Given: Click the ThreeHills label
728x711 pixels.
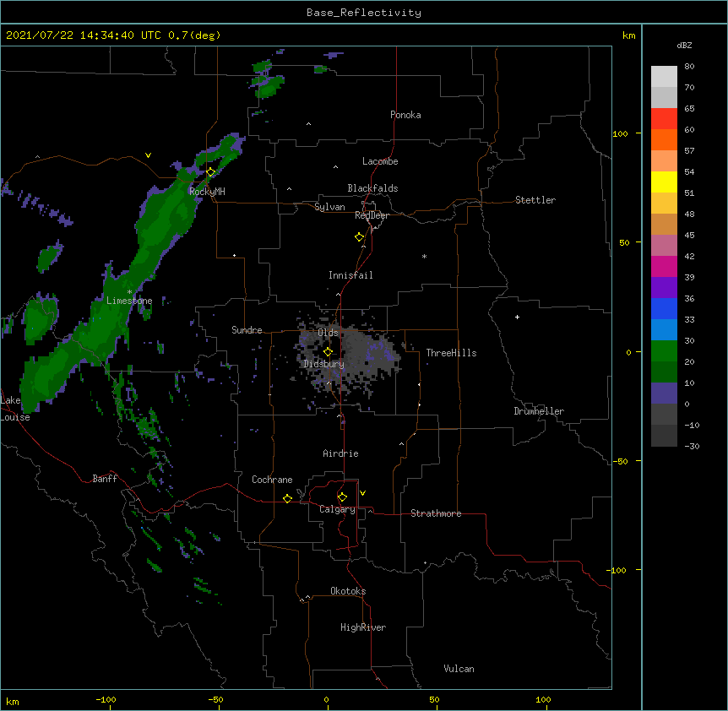Looking at the screenshot, I should tap(451, 353).
